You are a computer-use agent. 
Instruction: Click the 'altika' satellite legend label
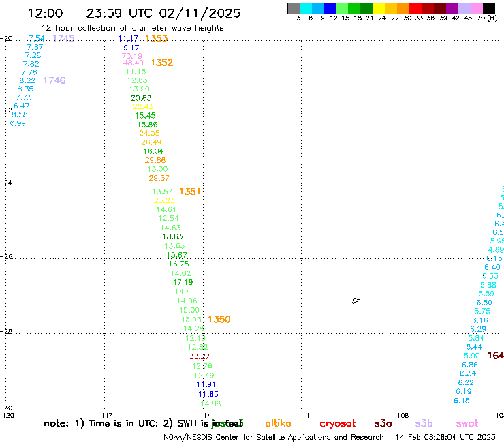coord(278,423)
